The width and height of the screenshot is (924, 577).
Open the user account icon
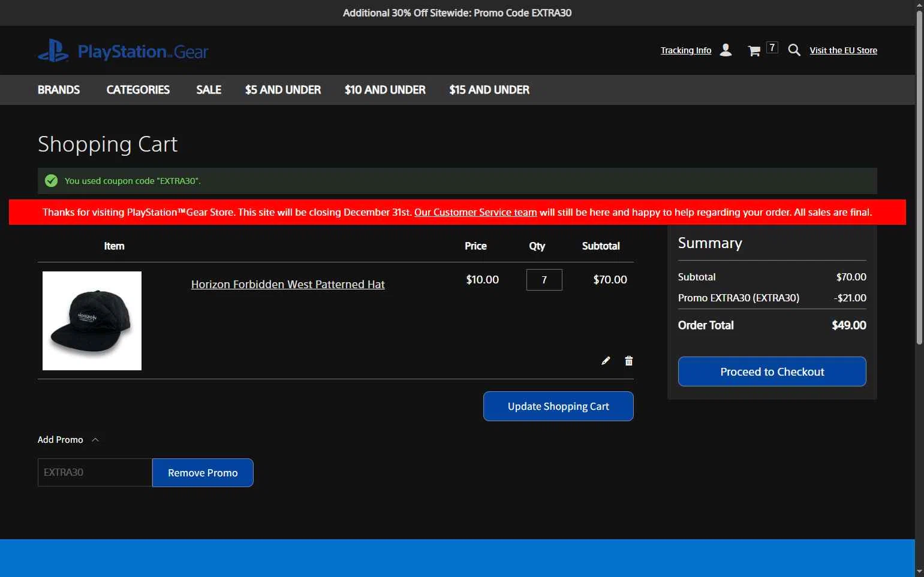[x=726, y=50]
